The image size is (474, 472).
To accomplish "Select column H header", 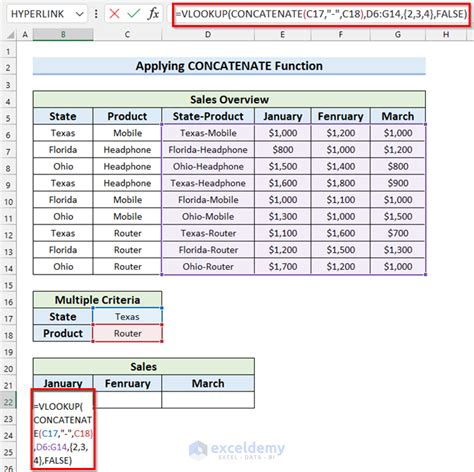I will coord(446,34).
